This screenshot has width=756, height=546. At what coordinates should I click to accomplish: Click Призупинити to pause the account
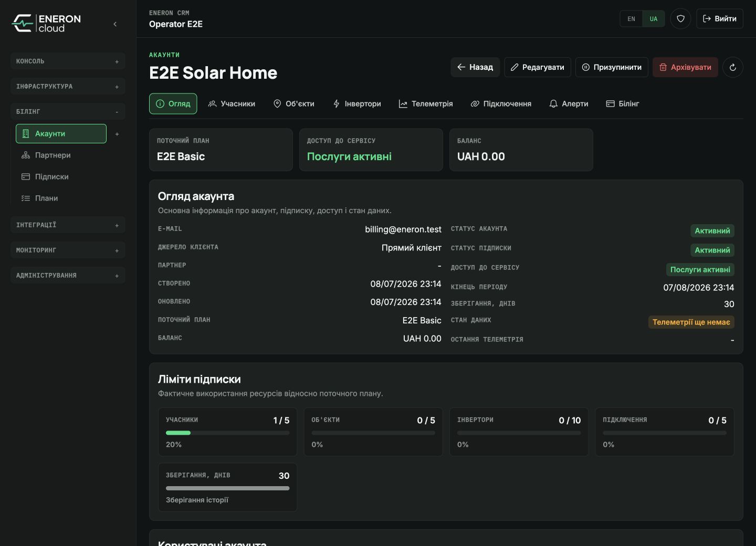coord(612,67)
